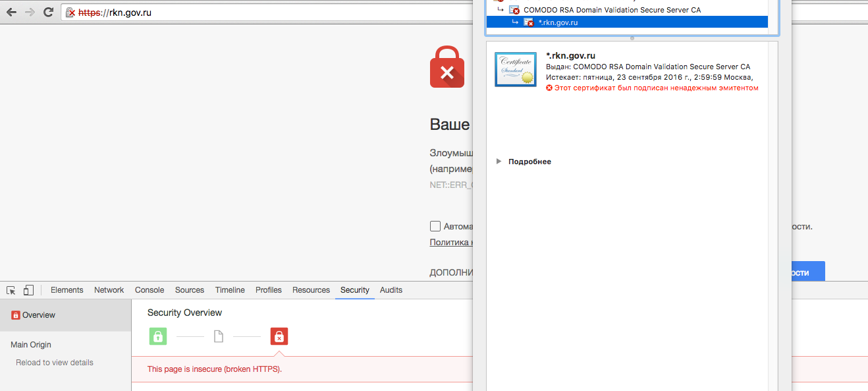Click the browser Back arrow
This screenshot has width=868, height=391.
(x=11, y=12)
